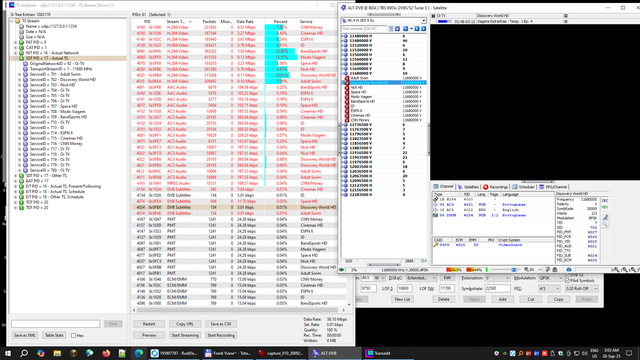The height and width of the screenshot is (360, 640).
Task: Click Discovery World HD channel icon in ALT-DVB list
Action: pos(347,83)
